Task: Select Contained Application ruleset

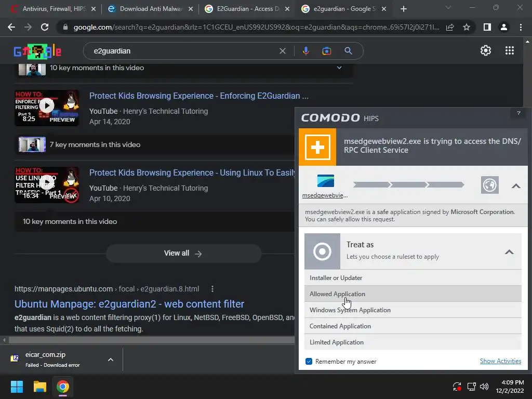Action: (413, 326)
